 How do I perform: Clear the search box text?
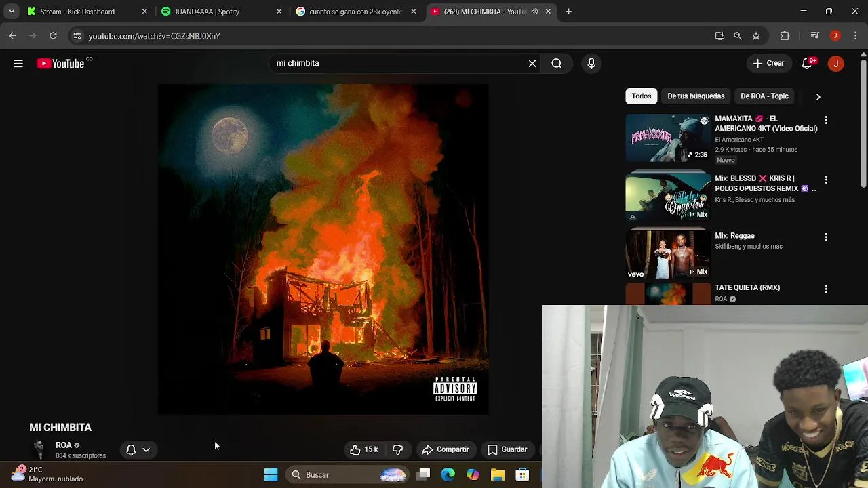click(532, 63)
